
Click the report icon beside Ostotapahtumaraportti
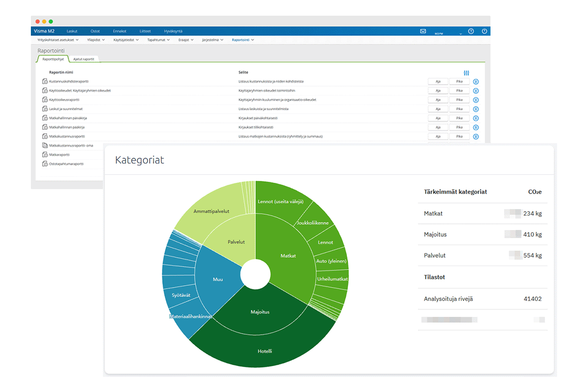coord(45,164)
